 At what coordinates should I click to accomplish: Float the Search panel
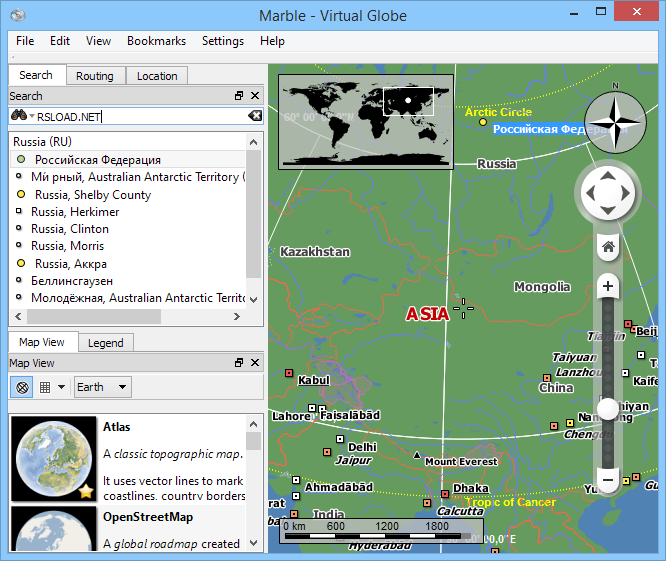click(x=239, y=96)
